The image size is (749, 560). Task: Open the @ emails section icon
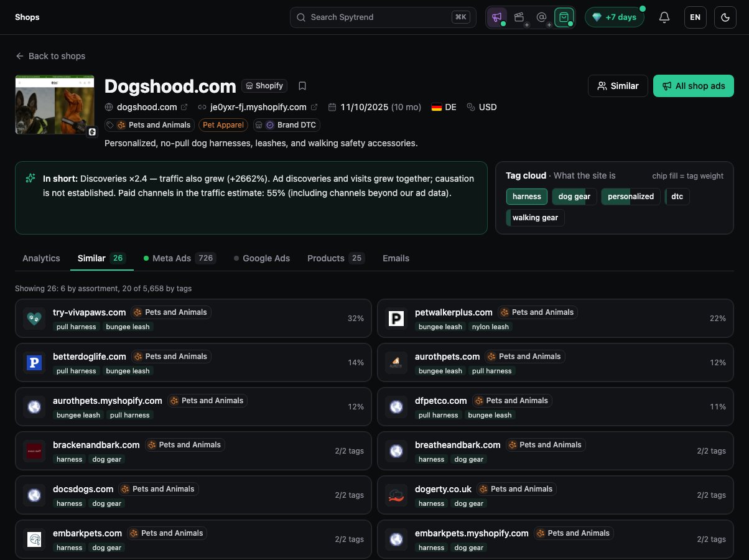(x=542, y=17)
